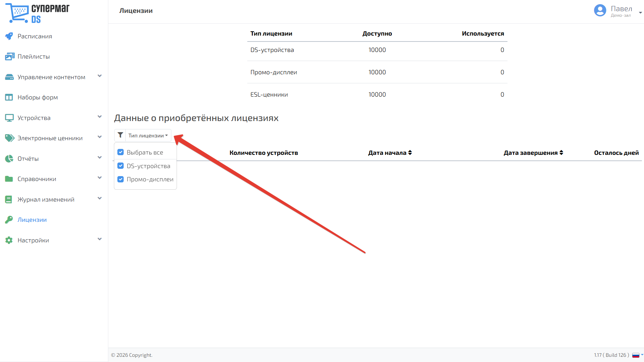Viewport: 644px width, 362px height.
Task: Uncheck the Промо-дисплеи filter checkbox
Action: pos(121,179)
